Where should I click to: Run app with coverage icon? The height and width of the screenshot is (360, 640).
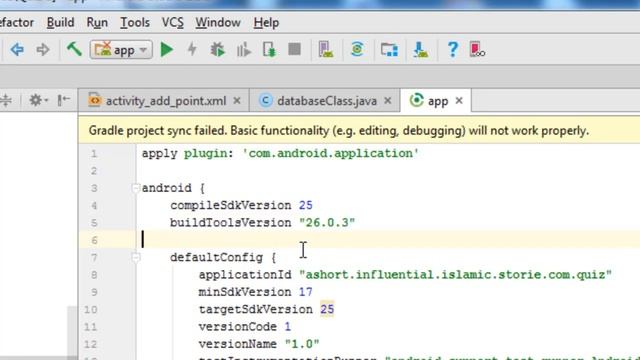(x=244, y=50)
